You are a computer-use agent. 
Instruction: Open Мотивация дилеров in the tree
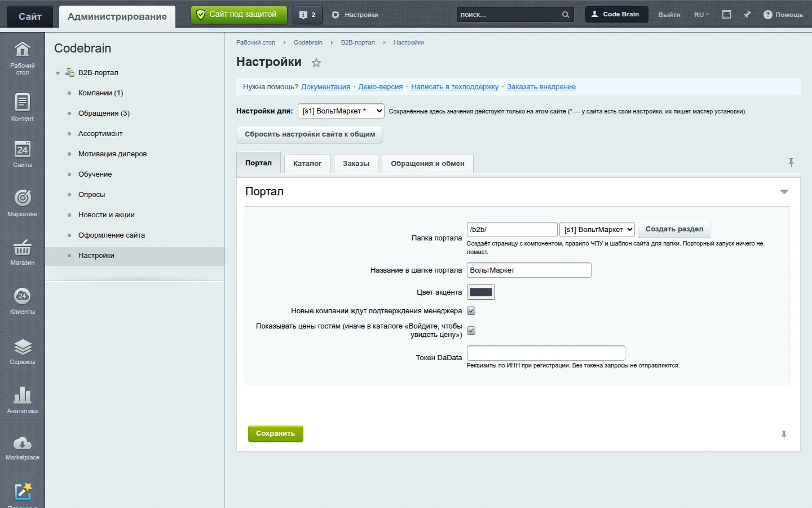[112, 154]
